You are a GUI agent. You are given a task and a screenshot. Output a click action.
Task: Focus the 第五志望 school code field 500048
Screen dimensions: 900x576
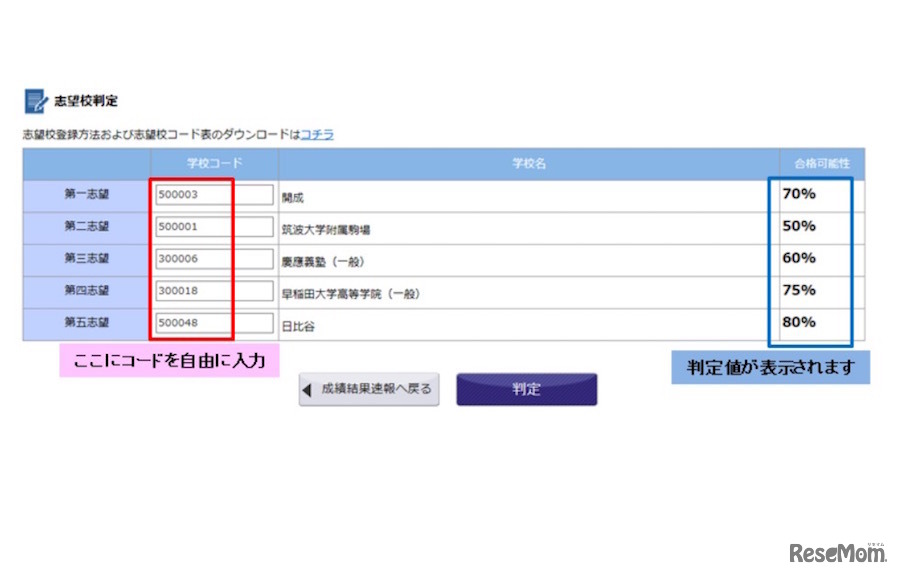pos(214,323)
